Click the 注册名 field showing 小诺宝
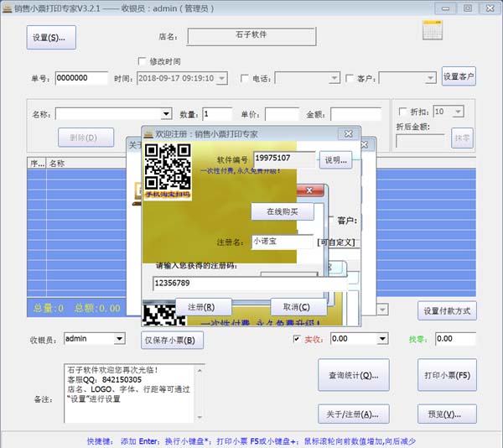The width and height of the screenshot is (503, 448). 282,242
